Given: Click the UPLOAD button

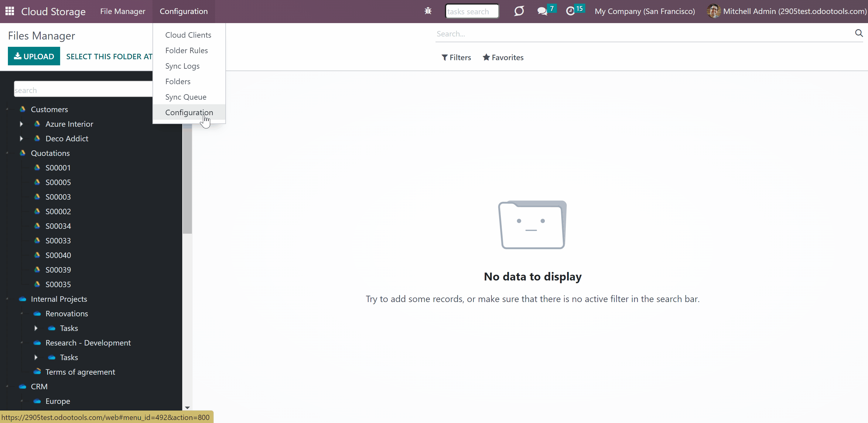Looking at the screenshot, I should click(x=34, y=56).
